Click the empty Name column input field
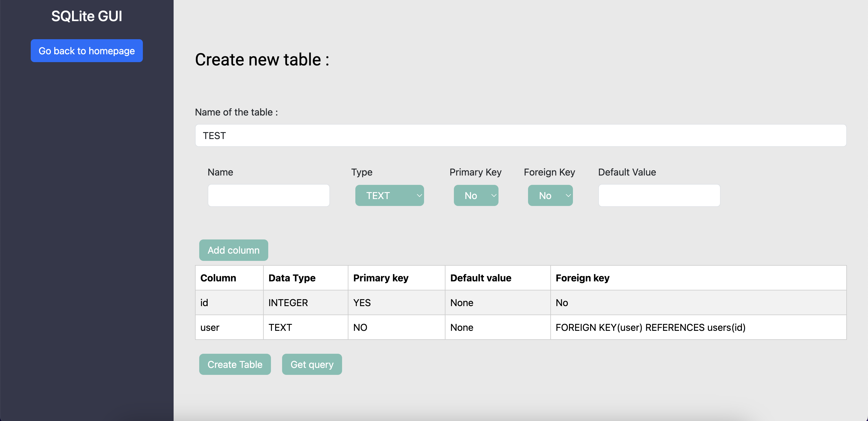The image size is (868, 421). [x=269, y=195]
